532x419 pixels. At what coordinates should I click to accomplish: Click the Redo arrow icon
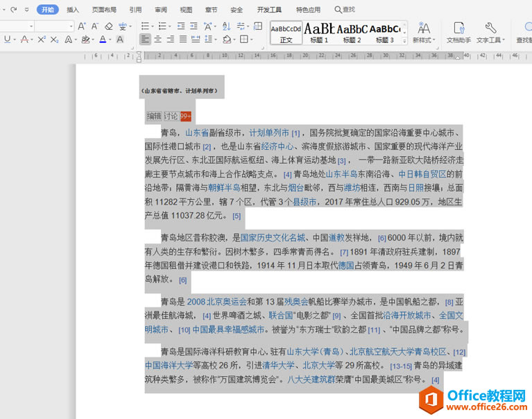(14, 10)
